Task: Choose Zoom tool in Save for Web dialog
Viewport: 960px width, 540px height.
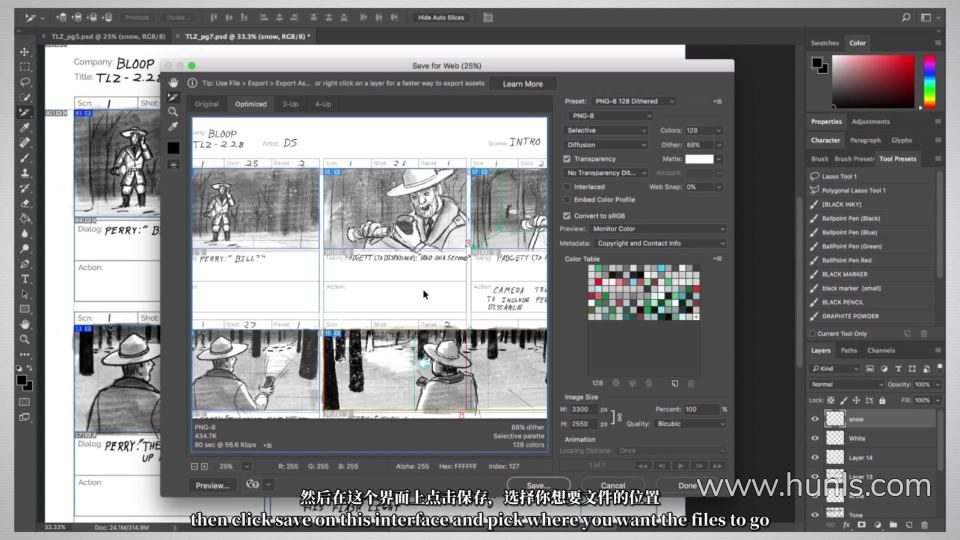Action: pyautogui.click(x=174, y=112)
